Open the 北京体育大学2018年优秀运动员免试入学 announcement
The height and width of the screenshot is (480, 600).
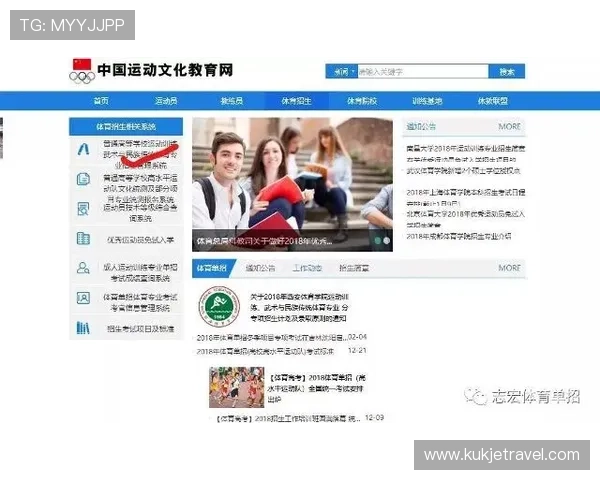(466, 219)
